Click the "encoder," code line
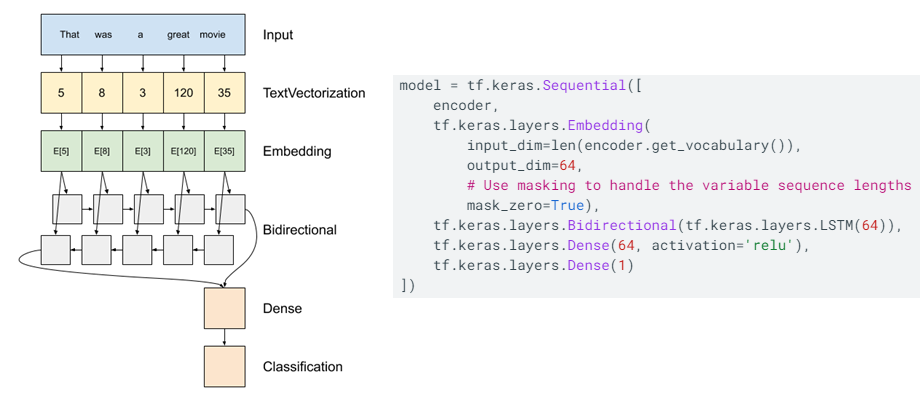Image resolution: width=920 pixels, height=396 pixels. (467, 106)
